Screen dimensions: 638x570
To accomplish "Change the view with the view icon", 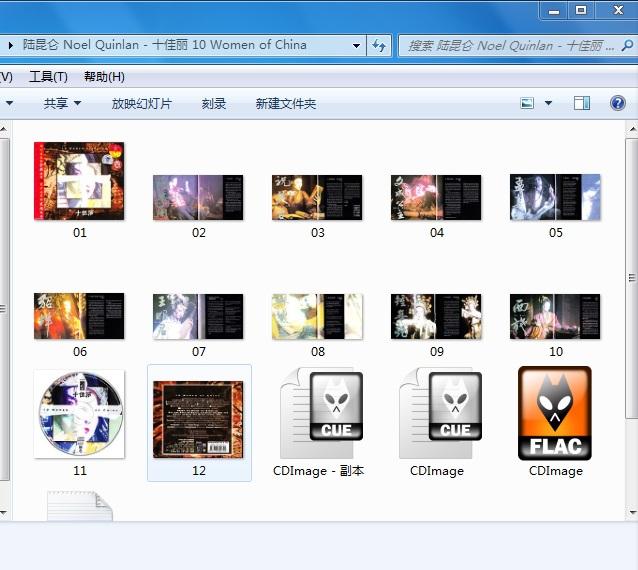I will tap(527, 103).
